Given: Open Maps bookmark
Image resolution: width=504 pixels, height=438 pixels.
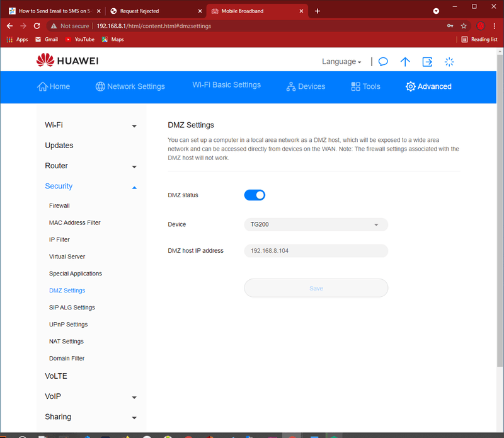Looking at the screenshot, I should click(113, 40).
